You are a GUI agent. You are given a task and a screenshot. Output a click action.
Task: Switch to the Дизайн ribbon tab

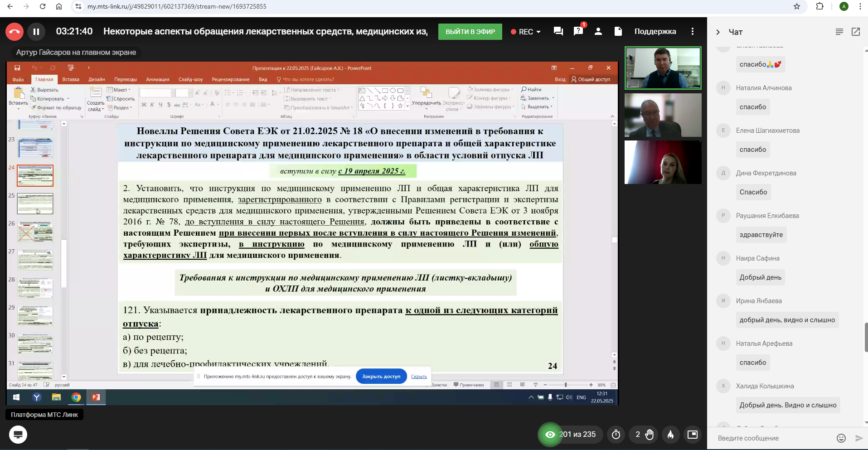(97, 79)
